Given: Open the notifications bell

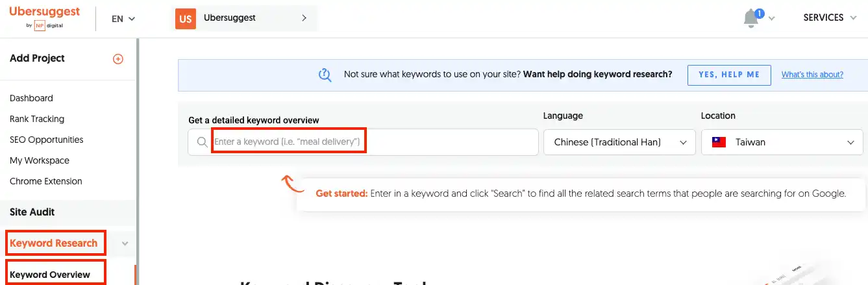Looking at the screenshot, I should 751,18.
